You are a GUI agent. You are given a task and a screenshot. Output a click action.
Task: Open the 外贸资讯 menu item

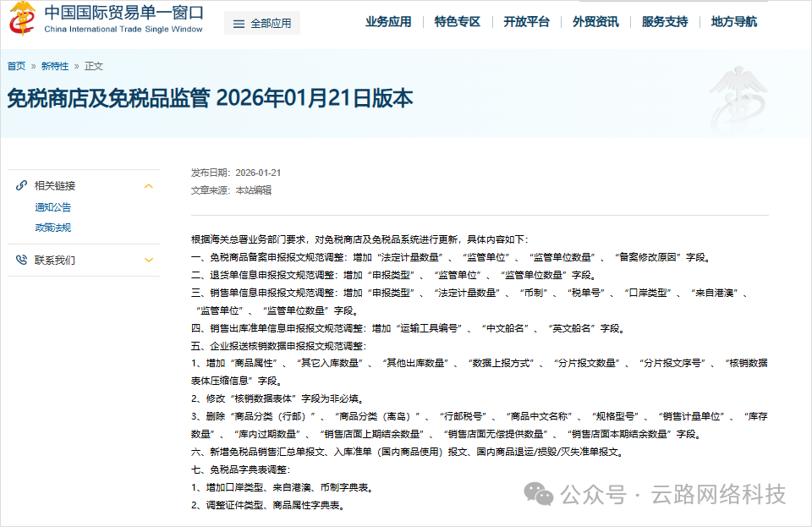[x=595, y=23]
